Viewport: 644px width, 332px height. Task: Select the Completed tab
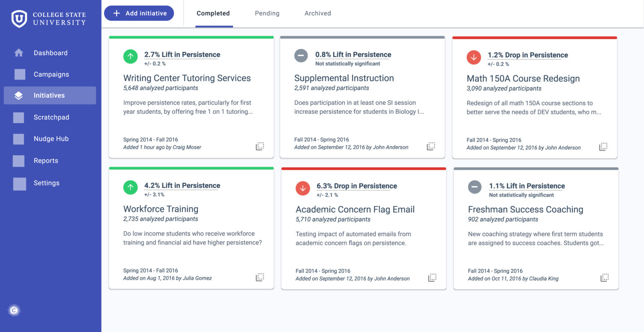(x=213, y=13)
